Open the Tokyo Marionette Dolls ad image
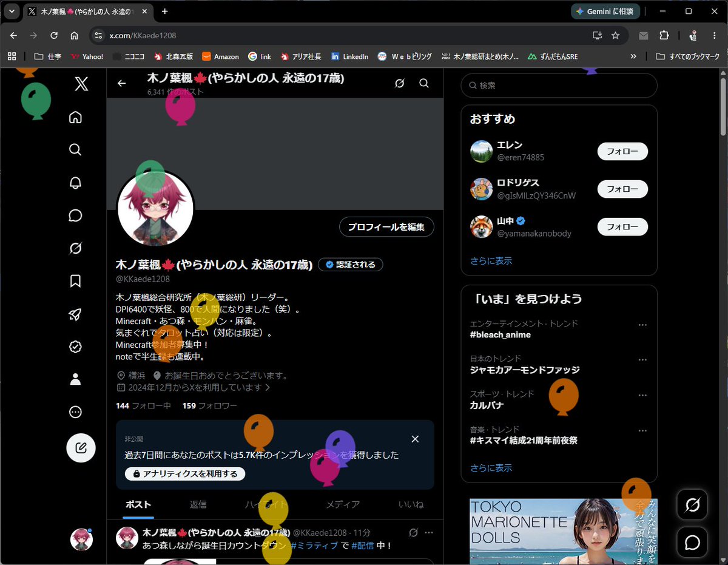This screenshot has width=728, height=565. [x=564, y=532]
